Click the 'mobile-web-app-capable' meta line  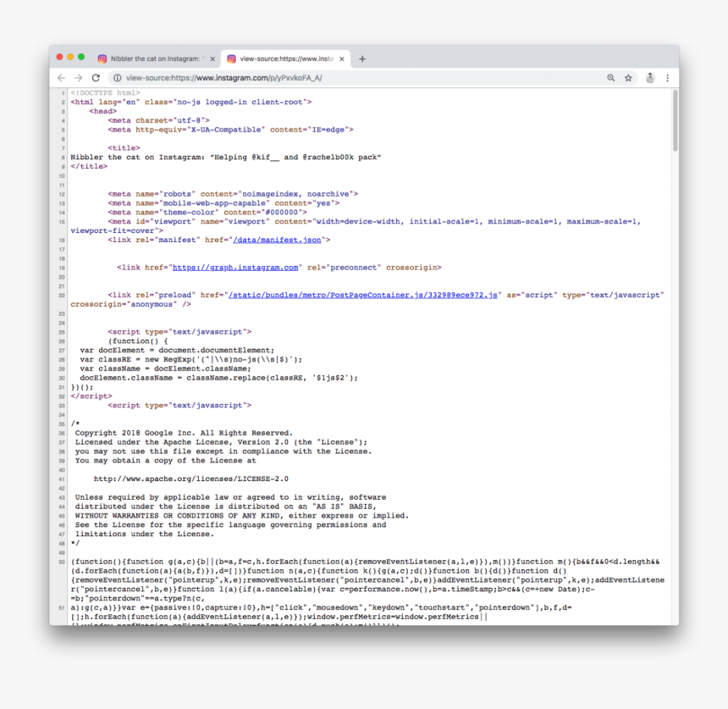(223, 203)
